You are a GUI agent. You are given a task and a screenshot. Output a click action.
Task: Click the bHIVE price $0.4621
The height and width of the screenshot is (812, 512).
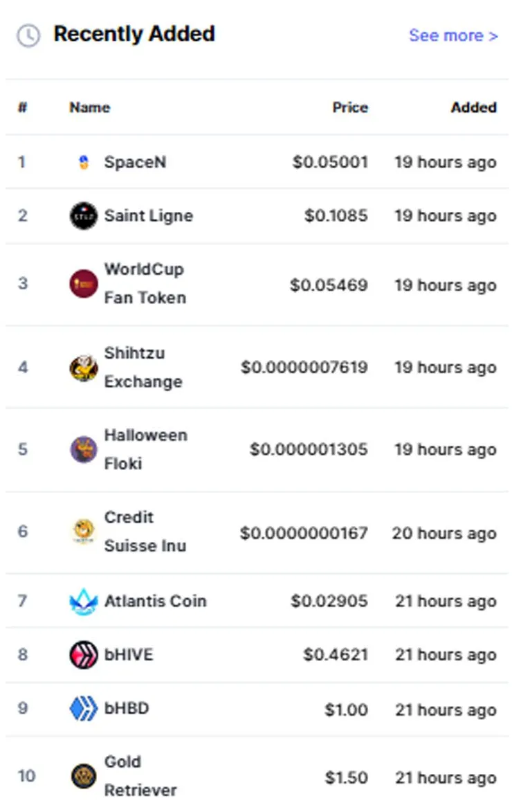(x=336, y=655)
